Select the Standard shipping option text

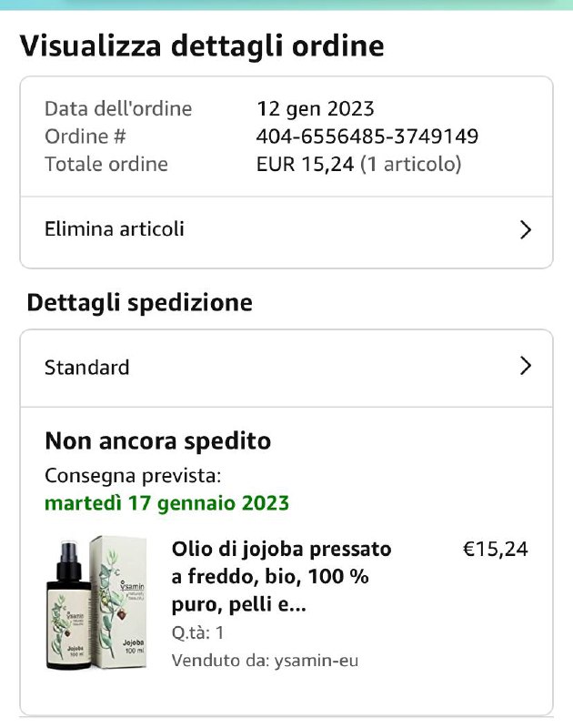(x=87, y=368)
